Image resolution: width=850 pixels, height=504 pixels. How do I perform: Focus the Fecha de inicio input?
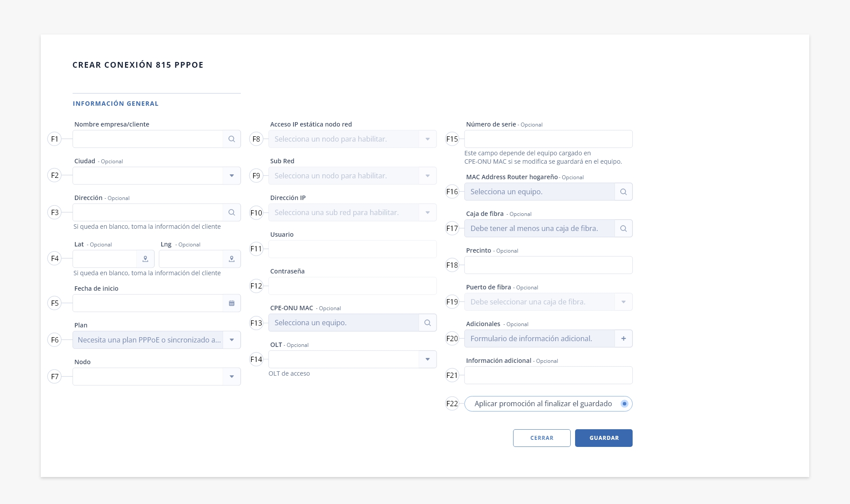click(148, 303)
